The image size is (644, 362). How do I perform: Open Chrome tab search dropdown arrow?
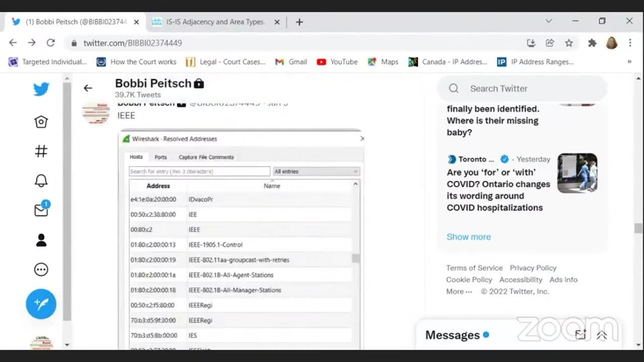pyautogui.click(x=549, y=21)
